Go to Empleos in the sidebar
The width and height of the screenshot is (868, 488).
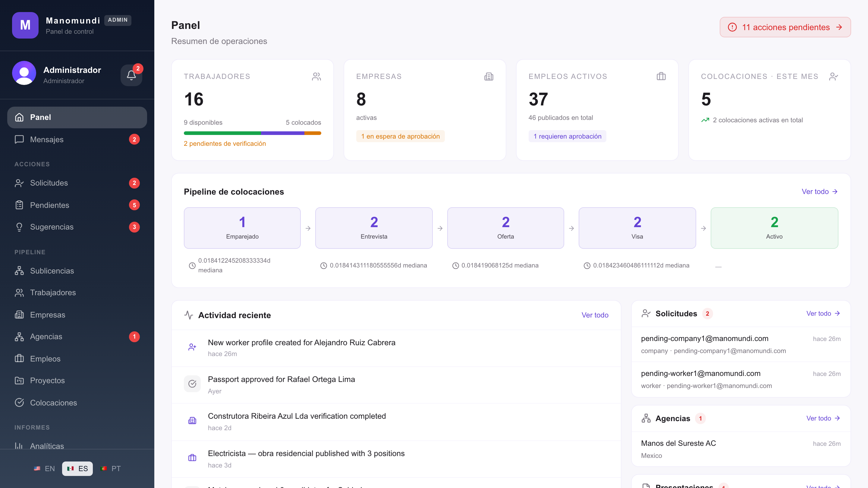(77, 359)
